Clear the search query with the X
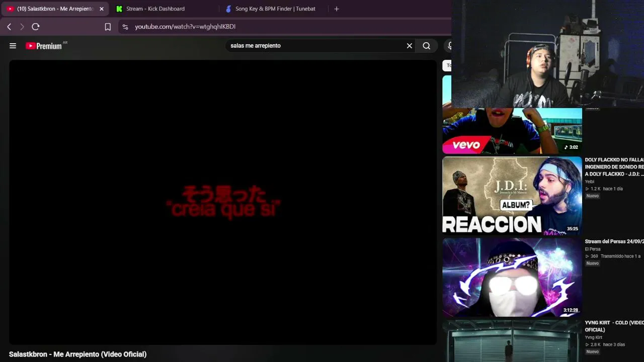Image resolution: width=644 pixels, height=362 pixels. pyautogui.click(x=410, y=46)
